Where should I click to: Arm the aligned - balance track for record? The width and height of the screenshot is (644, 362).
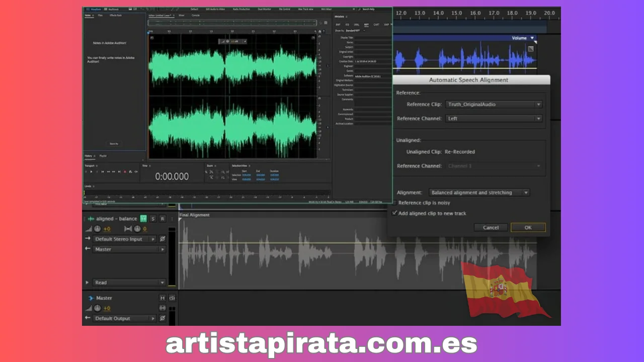pyautogui.click(x=163, y=219)
